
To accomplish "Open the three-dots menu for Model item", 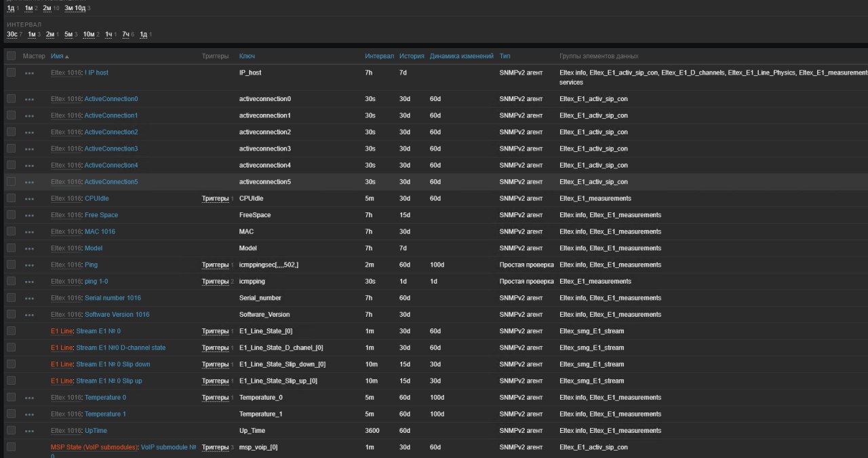I will point(29,248).
